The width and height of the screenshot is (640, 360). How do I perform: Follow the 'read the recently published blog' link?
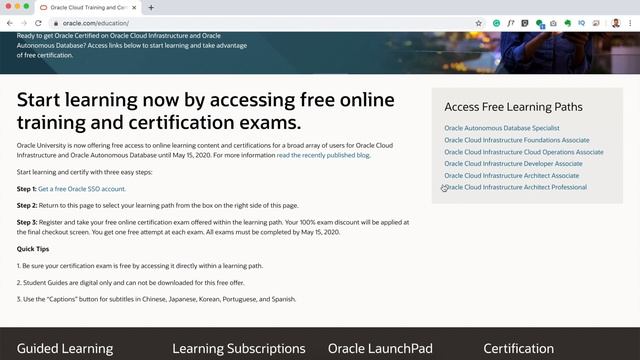tap(323, 155)
